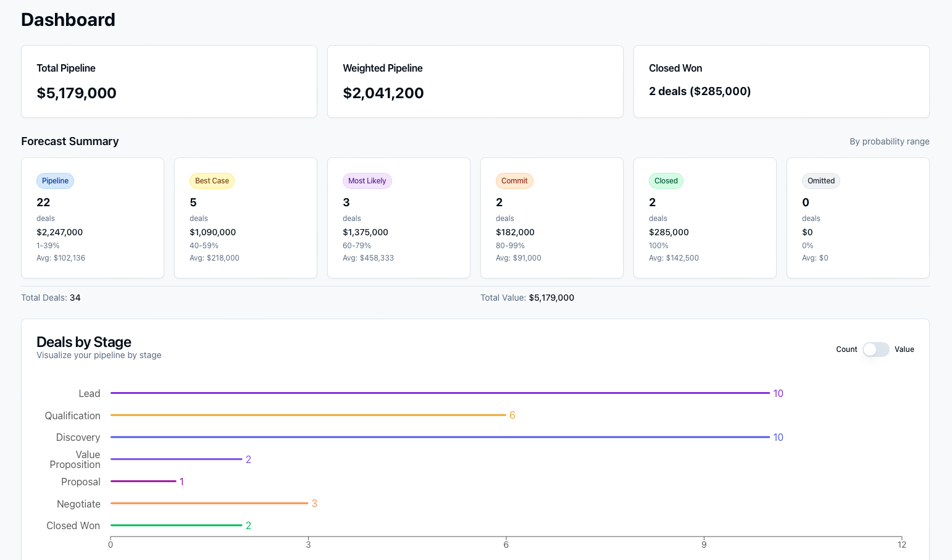The height and width of the screenshot is (560, 952).
Task: Click the Deals by Stage heading
Action: (84, 342)
